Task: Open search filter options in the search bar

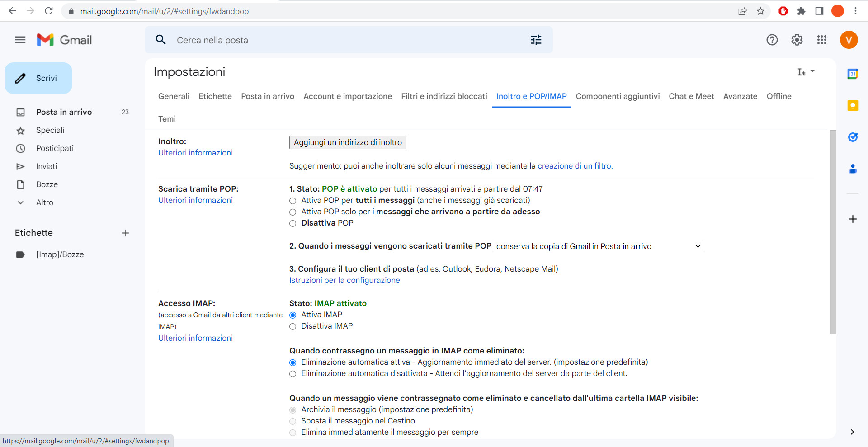Action: point(536,40)
